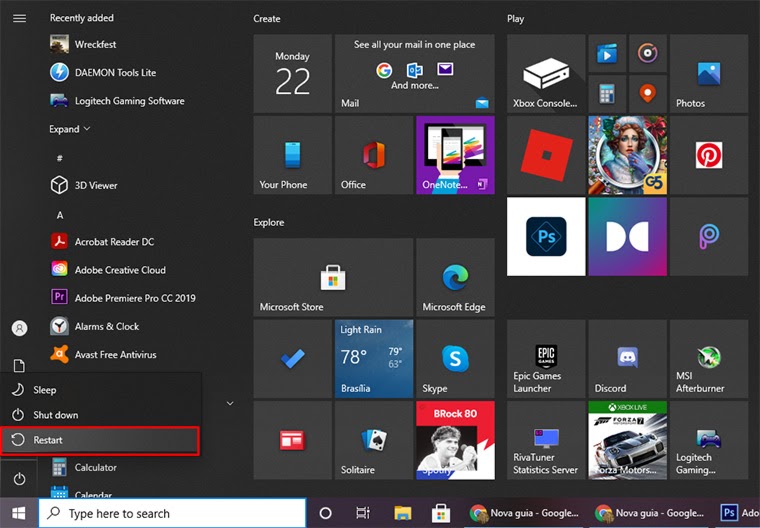Switch to second Nova guia Chrome window
The image size is (760, 528).
(650, 513)
